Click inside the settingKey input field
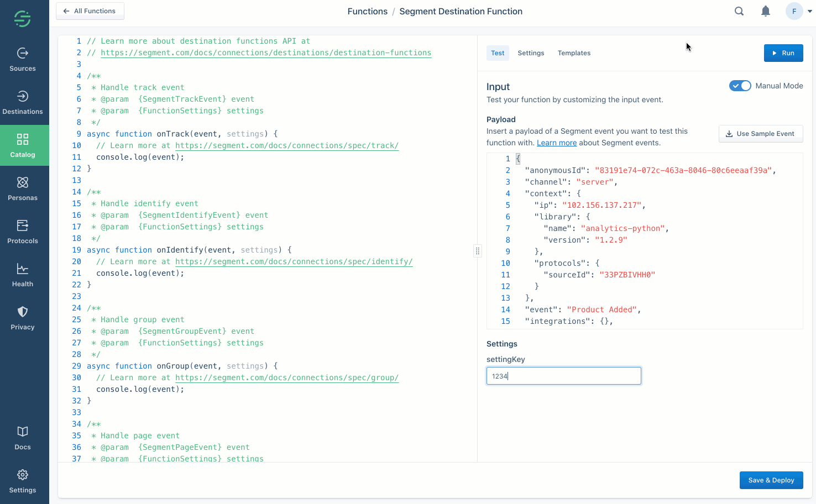The height and width of the screenshot is (504, 816). tap(563, 376)
